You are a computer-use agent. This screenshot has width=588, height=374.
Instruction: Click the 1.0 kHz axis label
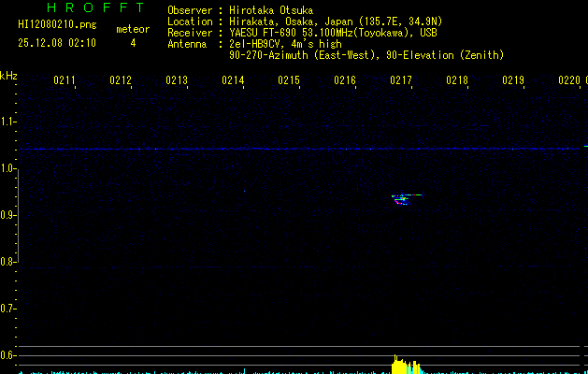click(x=7, y=168)
